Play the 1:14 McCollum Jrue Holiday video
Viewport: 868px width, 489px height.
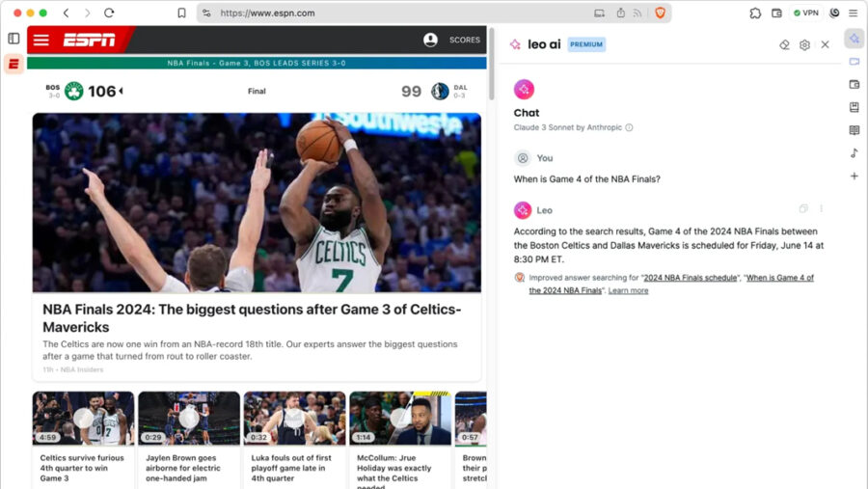coord(400,419)
